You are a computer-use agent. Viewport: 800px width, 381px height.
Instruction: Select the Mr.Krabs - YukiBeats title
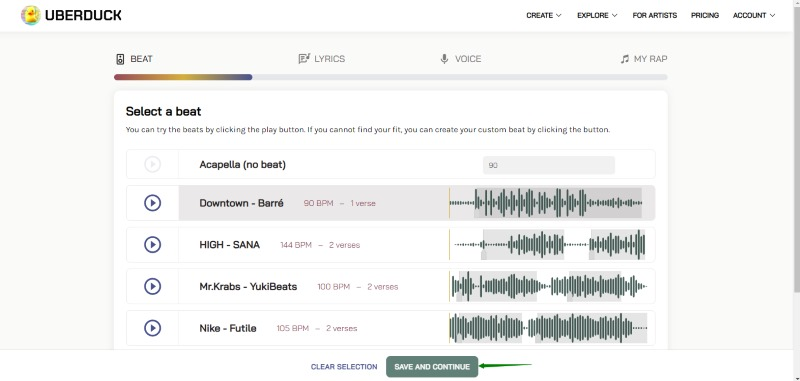coord(248,287)
